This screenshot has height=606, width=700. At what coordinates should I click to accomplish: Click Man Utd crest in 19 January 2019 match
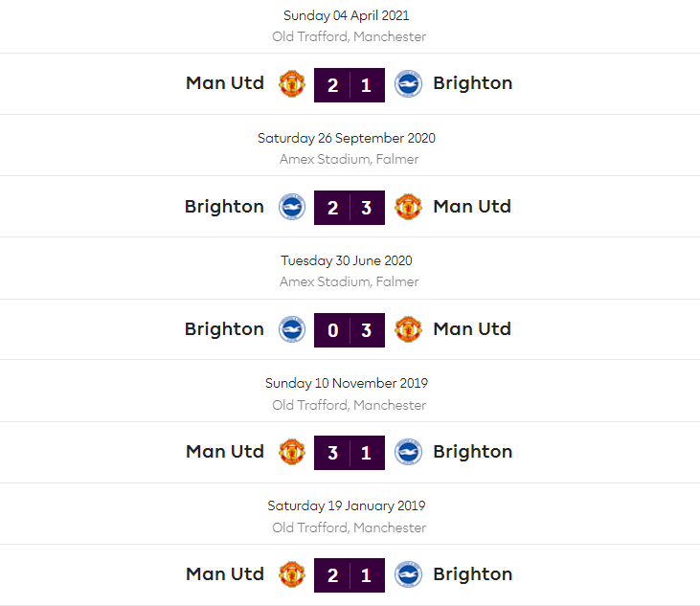tap(292, 574)
